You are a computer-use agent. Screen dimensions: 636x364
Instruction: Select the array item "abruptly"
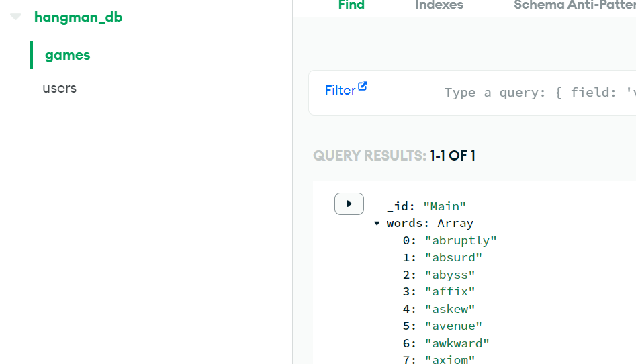tap(460, 240)
